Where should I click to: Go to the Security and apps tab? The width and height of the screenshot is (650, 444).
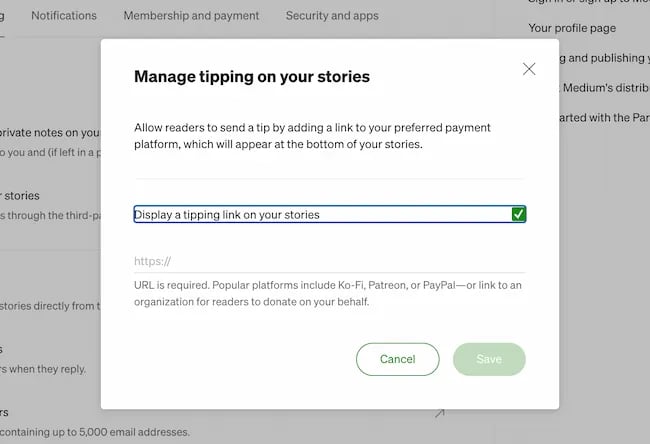tap(332, 16)
